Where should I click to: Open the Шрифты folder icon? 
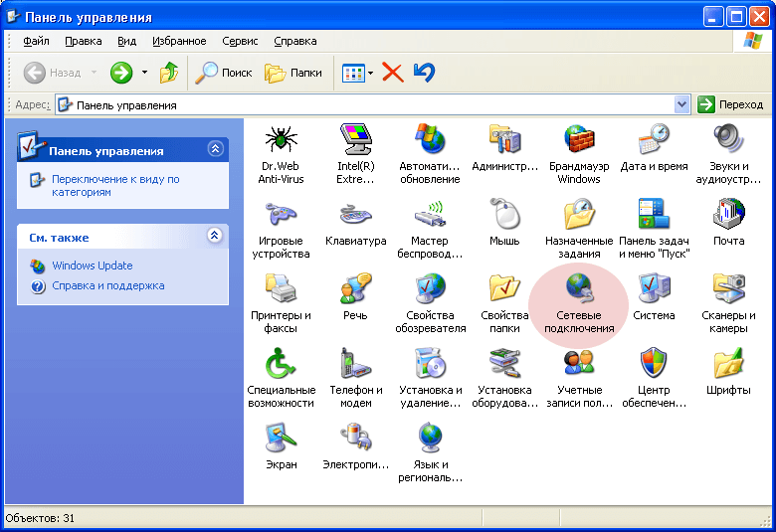728,364
